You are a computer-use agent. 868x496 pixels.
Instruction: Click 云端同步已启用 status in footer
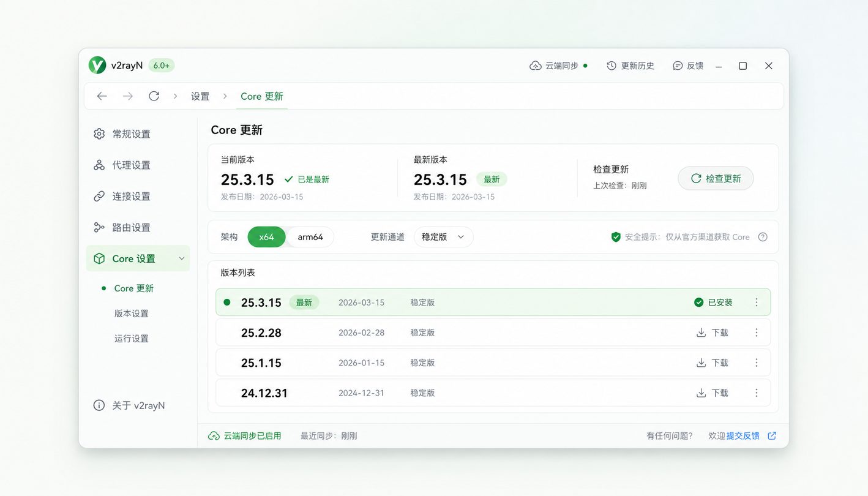coord(245,436)
